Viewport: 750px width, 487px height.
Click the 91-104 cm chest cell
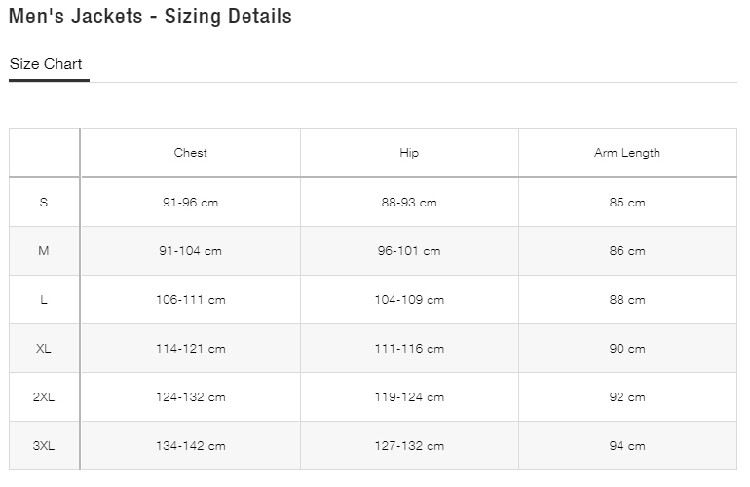(x=190, y=251)
